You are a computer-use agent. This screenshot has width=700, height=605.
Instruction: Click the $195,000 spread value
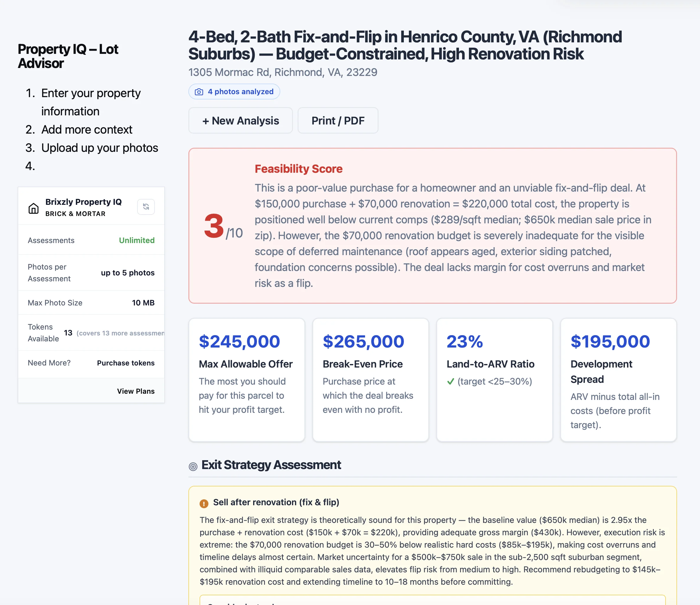pyautogui.click(x=611, y=342)
